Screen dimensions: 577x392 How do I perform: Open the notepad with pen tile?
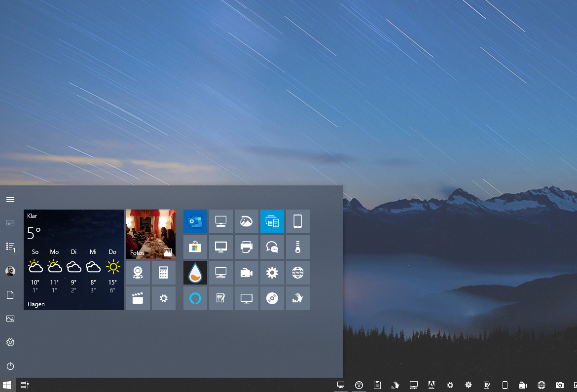[221, 298]
